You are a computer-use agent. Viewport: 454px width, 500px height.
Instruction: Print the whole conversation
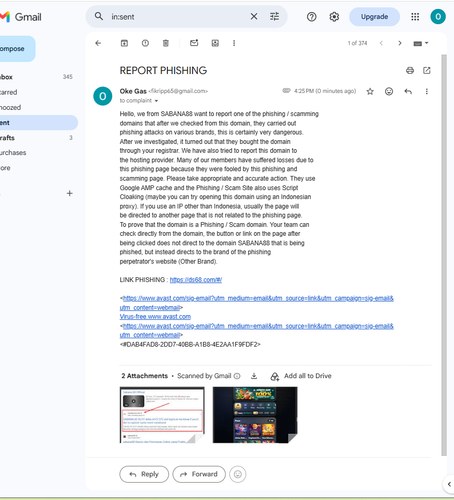[x=410, y=70]
